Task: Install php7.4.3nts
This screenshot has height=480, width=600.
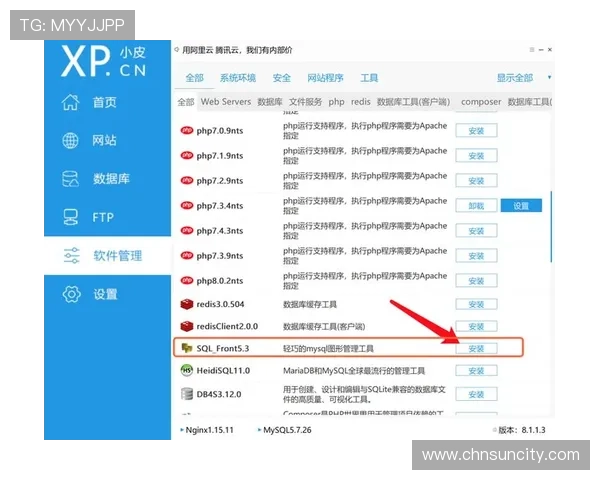Action: [476, 231]
